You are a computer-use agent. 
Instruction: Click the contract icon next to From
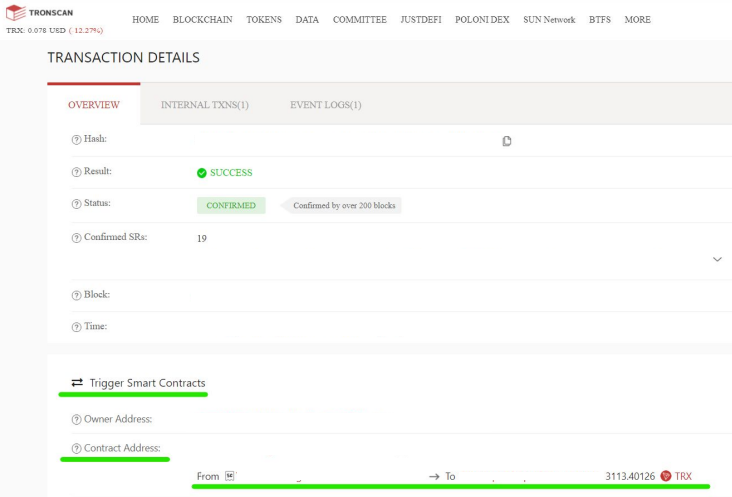pos(229,476)
